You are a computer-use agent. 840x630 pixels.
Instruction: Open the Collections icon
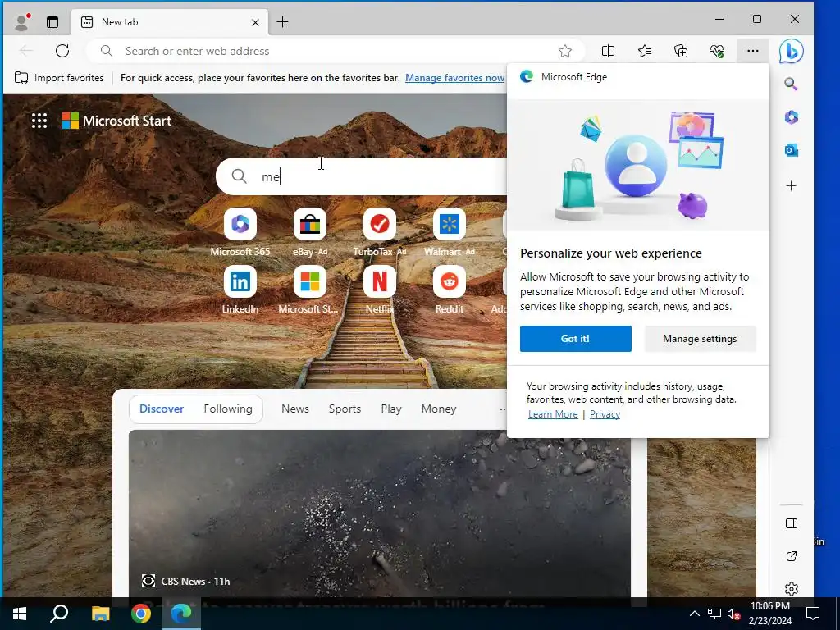coord(680,51)
